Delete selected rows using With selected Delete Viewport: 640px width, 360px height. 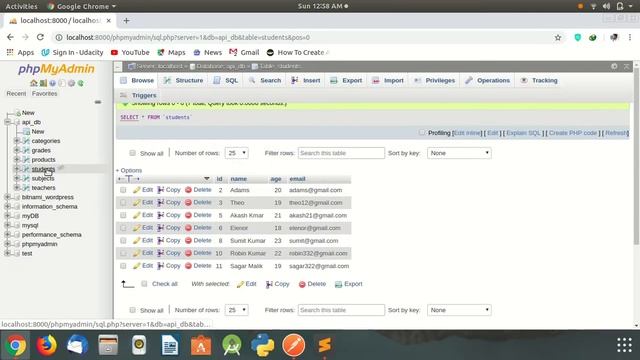[312, 284]
